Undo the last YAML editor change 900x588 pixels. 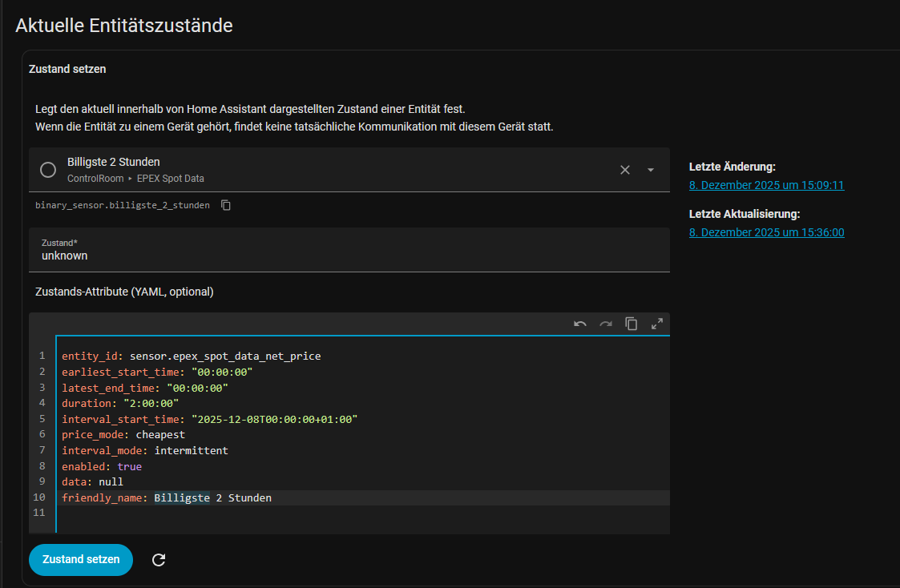(x=580, y=324)
